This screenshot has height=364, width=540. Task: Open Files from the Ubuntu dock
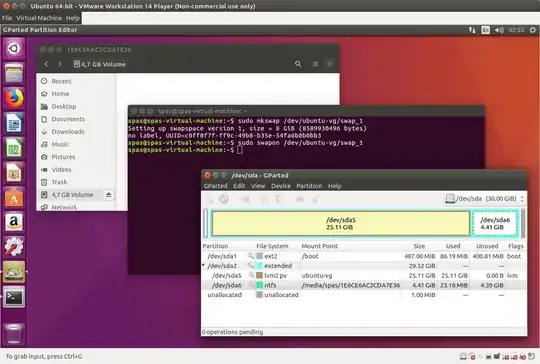(x=14, y=73)
